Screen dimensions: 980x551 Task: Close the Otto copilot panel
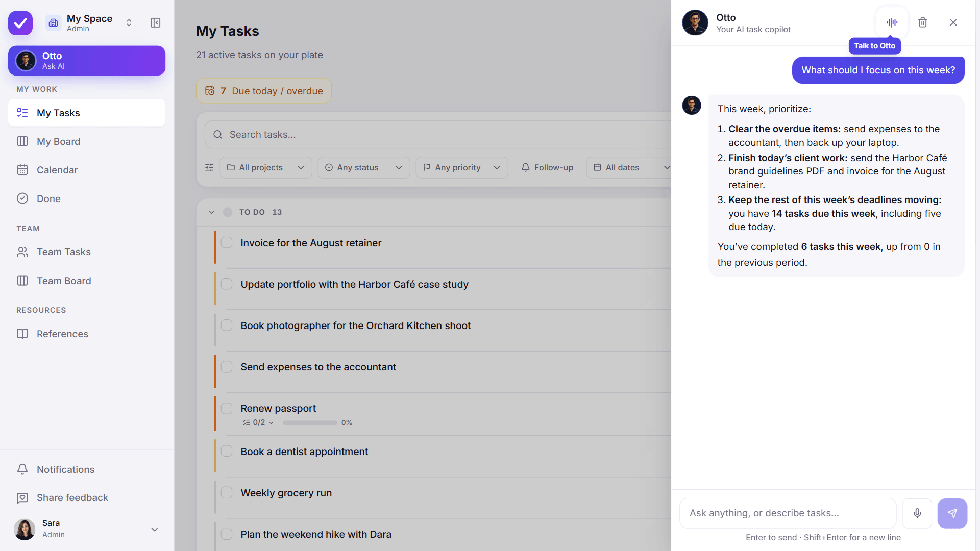click(953, 22)
